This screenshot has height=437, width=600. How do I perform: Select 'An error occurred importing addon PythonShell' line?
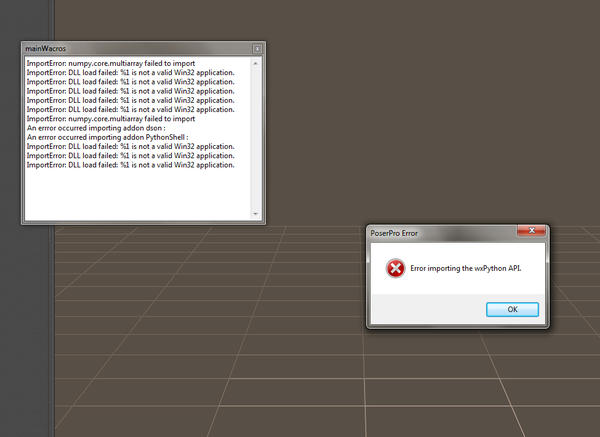108,137
